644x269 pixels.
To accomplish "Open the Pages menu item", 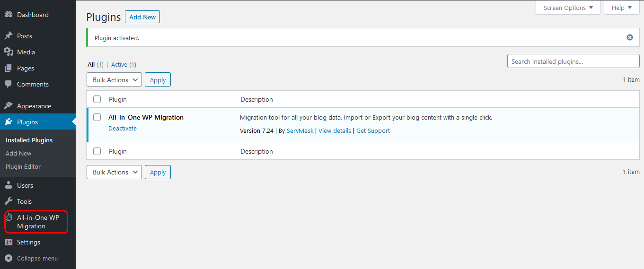I will [26, 68].
